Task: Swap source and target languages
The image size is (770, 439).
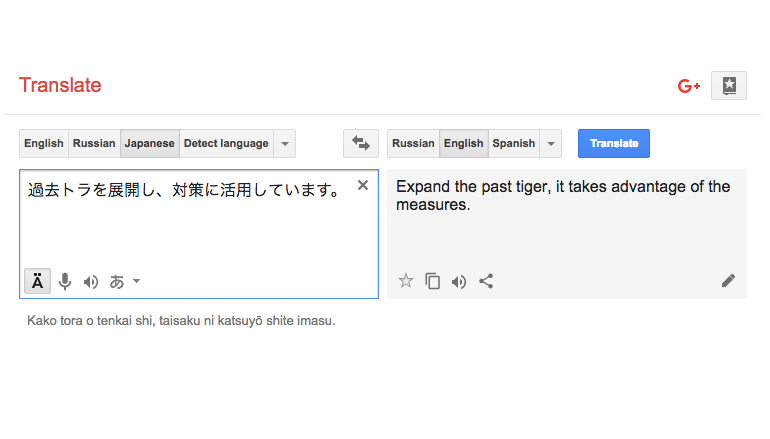Action: [x=361, y=143]
